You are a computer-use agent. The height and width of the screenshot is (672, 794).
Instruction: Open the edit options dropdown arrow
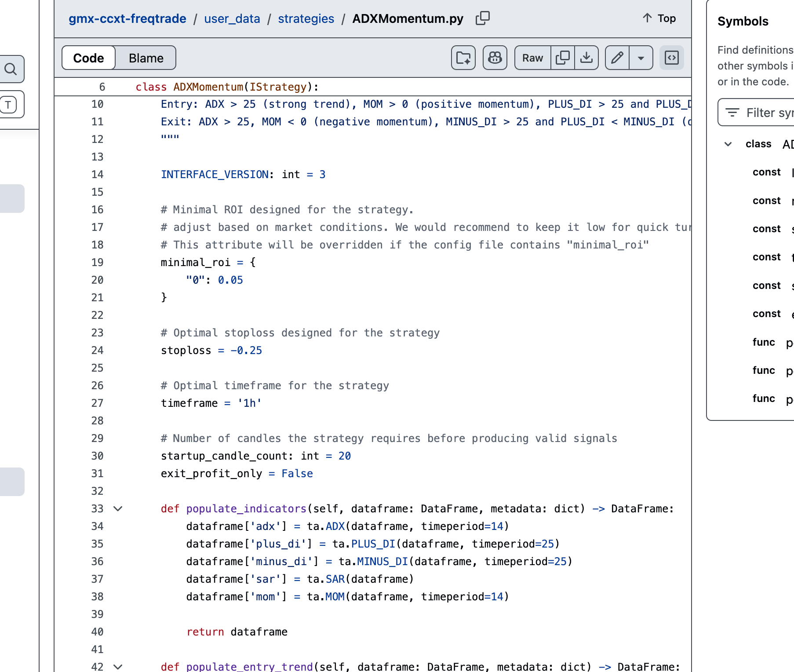coord(641,58)
